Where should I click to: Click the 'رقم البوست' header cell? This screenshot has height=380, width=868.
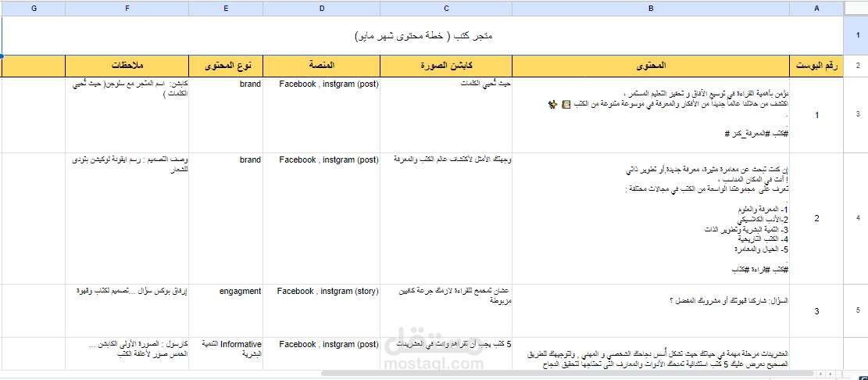817,66
